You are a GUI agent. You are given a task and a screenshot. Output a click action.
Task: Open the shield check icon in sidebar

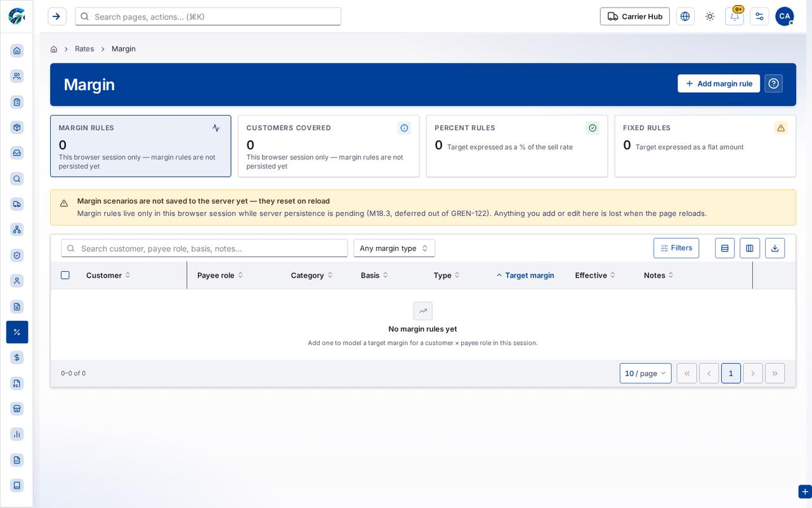click(x=17, y=255)
